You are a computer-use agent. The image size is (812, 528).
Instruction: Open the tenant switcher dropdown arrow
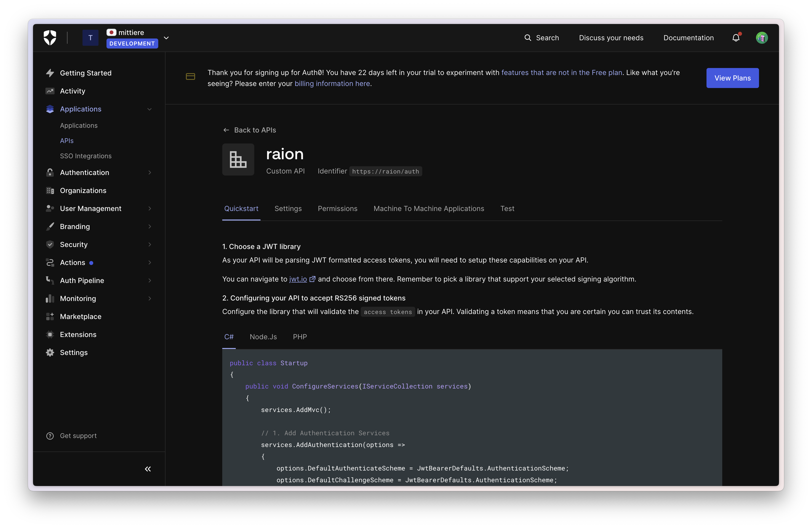pyautogui.click(x=166, y=38)
